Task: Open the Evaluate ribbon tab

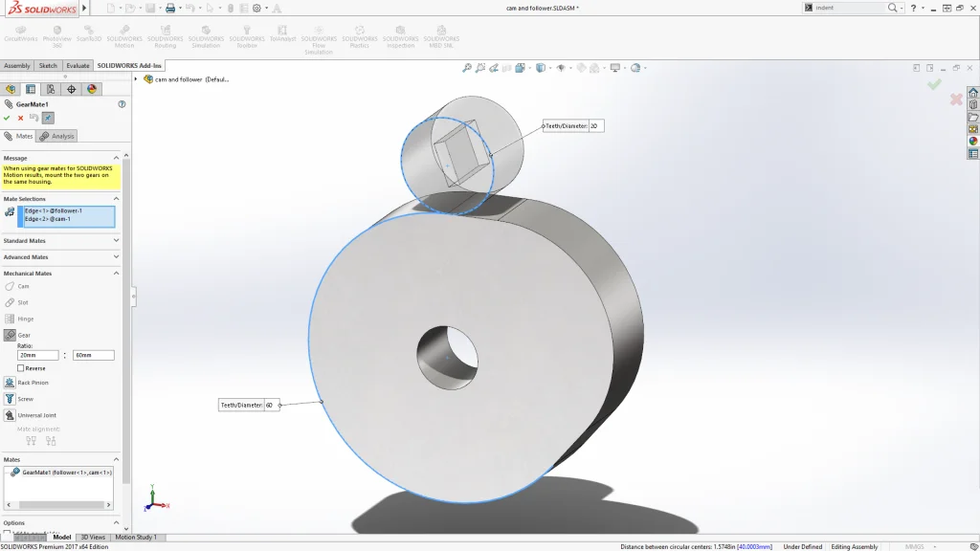Action: coord(78,66)
